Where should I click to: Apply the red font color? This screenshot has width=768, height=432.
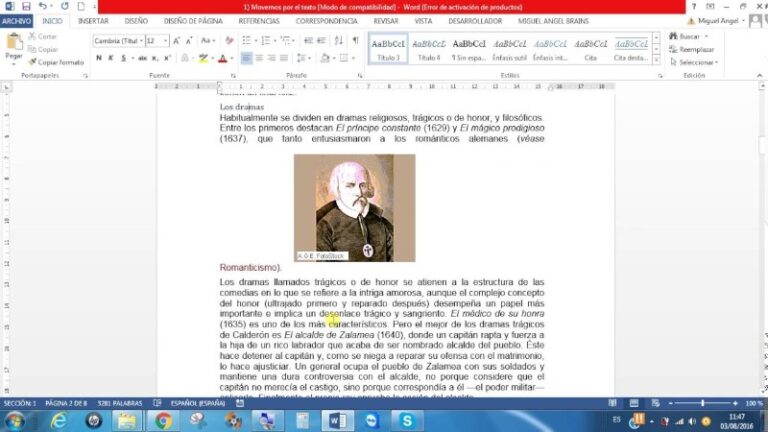pyautogui.click(x=223, y=58)
